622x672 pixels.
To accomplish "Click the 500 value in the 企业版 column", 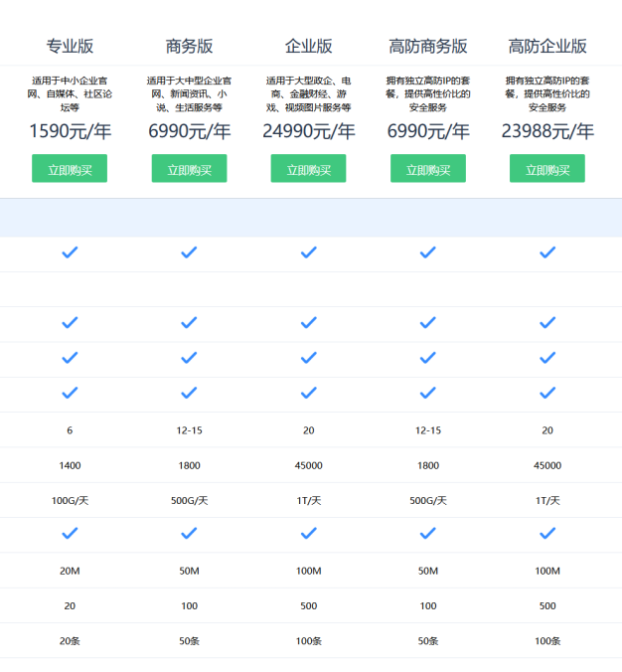I will pyautogui.click(x=308, y=606).
